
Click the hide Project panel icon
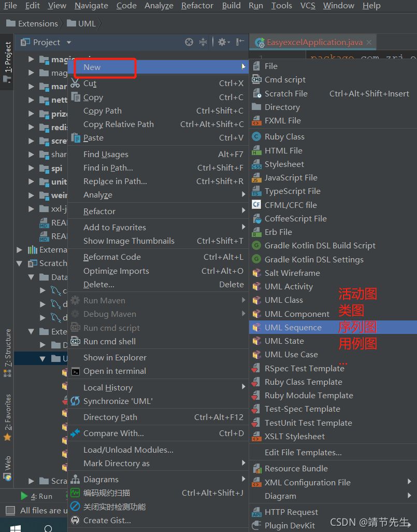[x=240, y=41]
